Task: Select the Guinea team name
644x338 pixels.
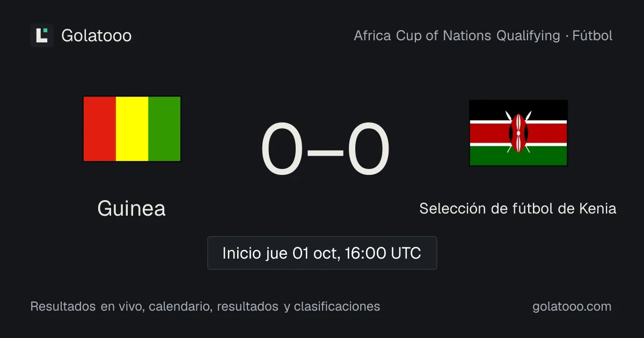Action: (x=131, y=208)
